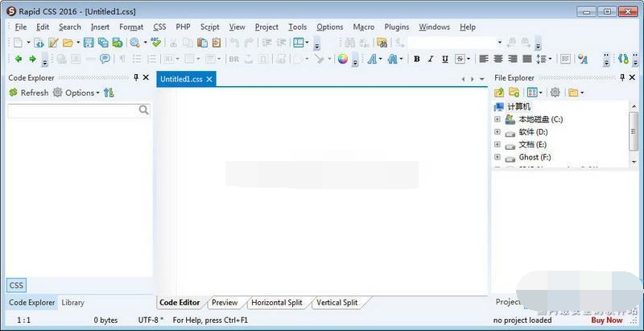Screen dimensions: 644x331
Task: Click the CSS language button in Code Explorer
Action: (x=16, y=285)
